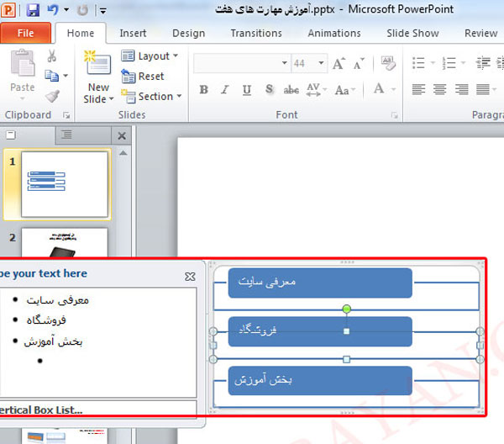Select the Format Painter brush icon
Viewport: 504px width, 444px height.
(52, 96)
